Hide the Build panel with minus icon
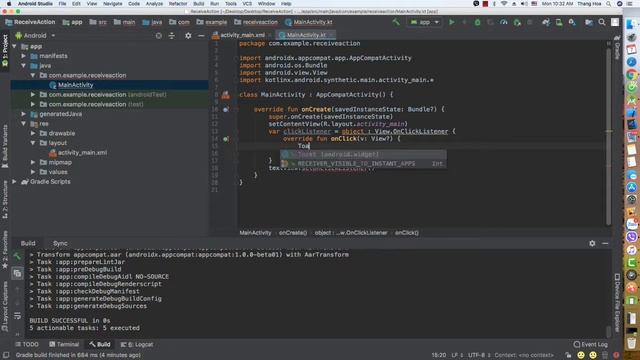Screen dimensions: 640x360 click(605, 243)
